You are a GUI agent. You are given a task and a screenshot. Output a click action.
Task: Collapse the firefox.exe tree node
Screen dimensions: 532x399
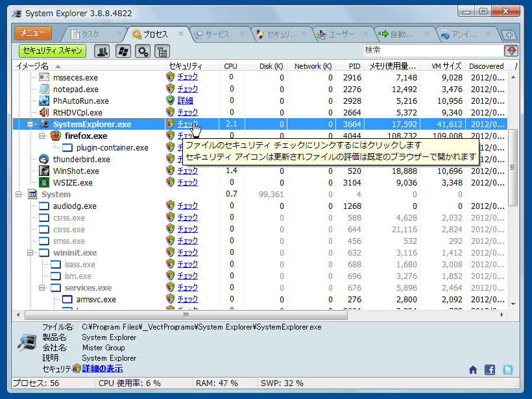tap(42, 136)
